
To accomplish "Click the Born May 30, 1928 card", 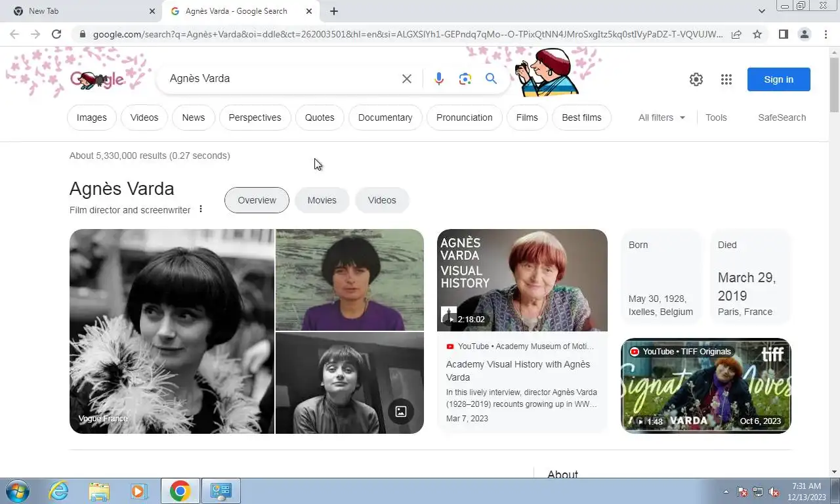I will [x=661, y=277].
